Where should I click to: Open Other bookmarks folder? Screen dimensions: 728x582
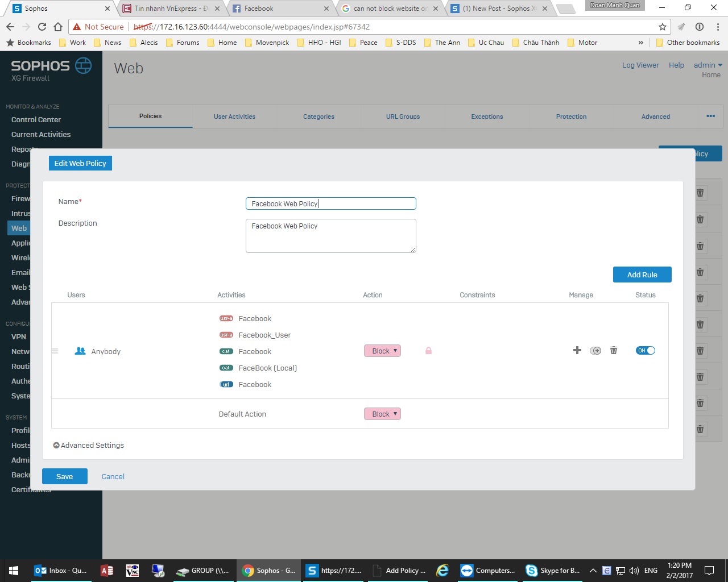pyautogui.click(x=688, y=43)
